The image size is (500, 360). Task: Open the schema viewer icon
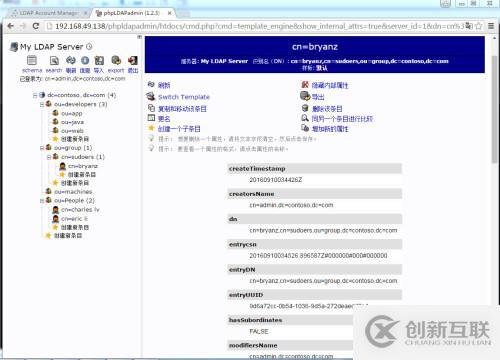click(32, 61)
